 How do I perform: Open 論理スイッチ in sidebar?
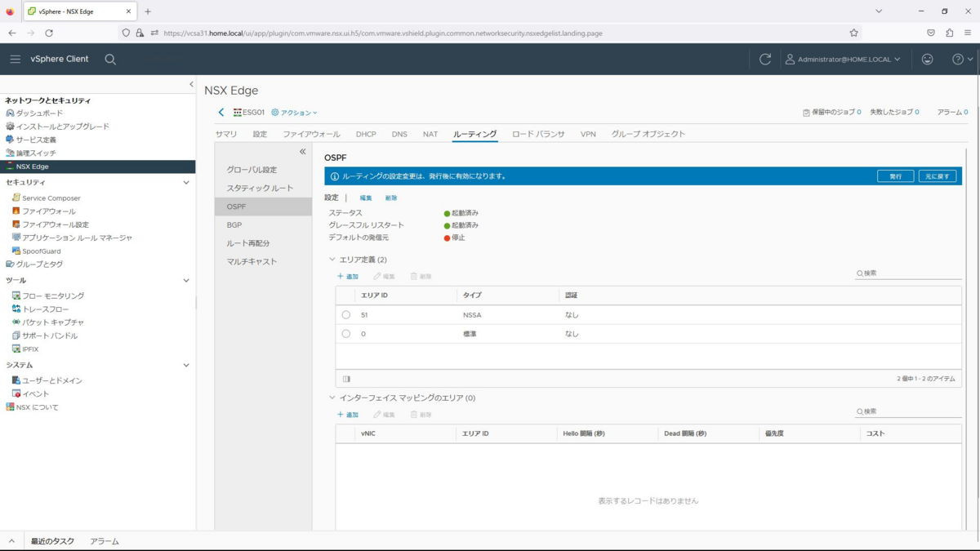click(36, 153)
